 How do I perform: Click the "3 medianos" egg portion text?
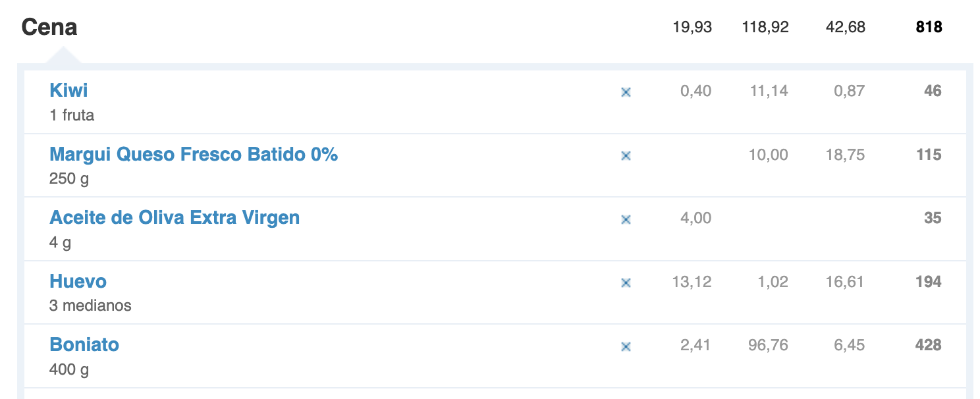coord(90,306)
